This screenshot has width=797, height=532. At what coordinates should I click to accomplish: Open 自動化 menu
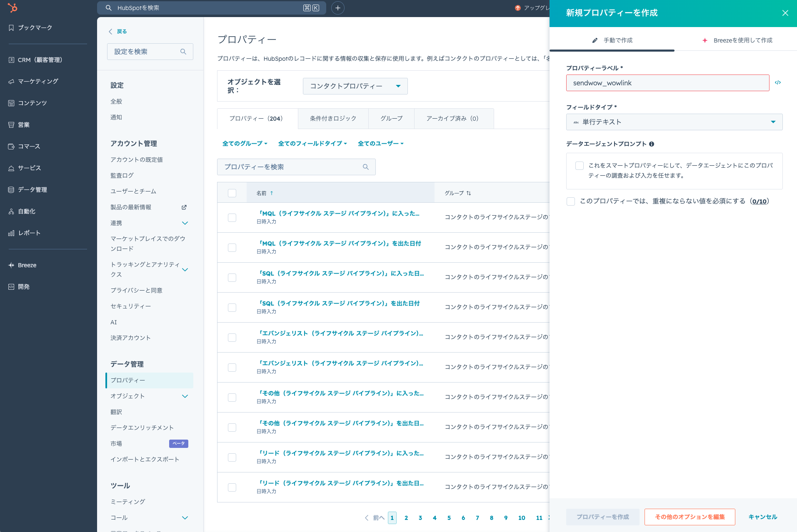click(x=22, y=211)
